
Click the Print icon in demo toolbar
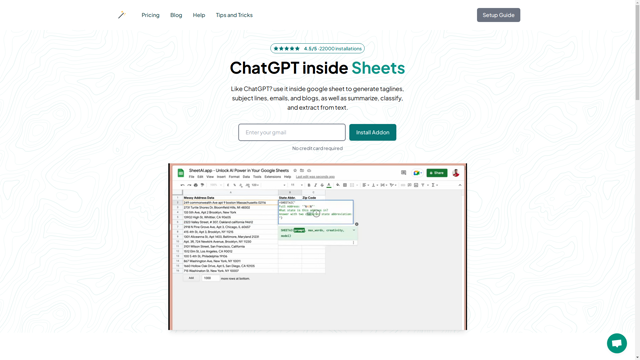coord(196,185)
